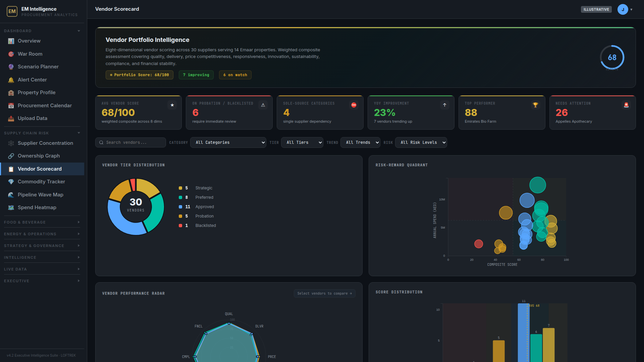This screenshot has width=644, height=362.
Task: Click the Blacklisted legend color swatch
Action: coord(180,226)
